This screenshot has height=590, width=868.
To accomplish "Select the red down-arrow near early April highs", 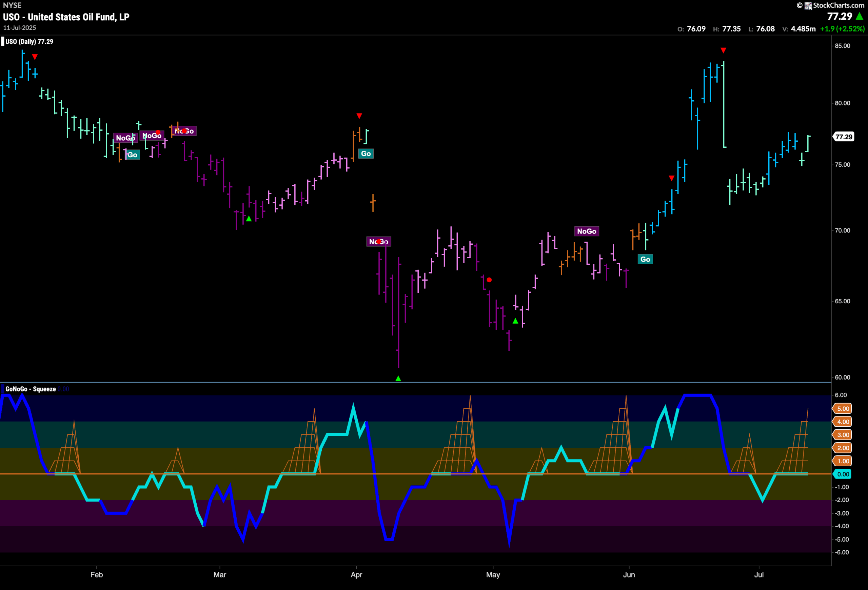I will [359, 116].
